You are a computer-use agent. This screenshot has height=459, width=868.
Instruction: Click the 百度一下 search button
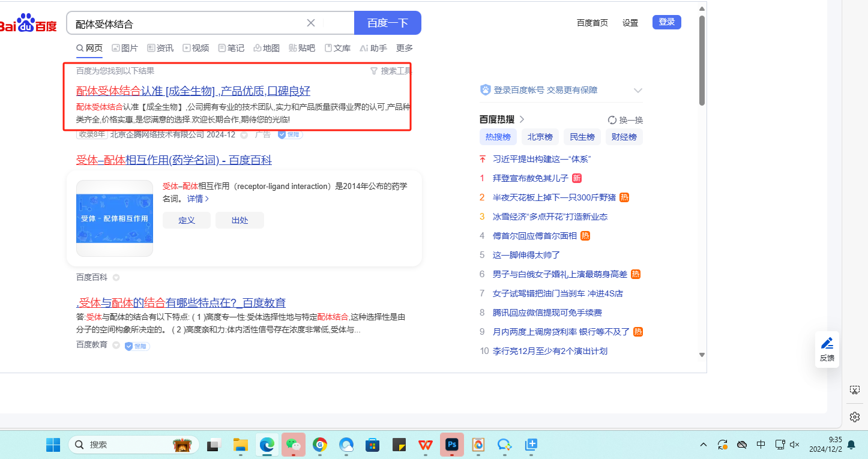[387, 23]
